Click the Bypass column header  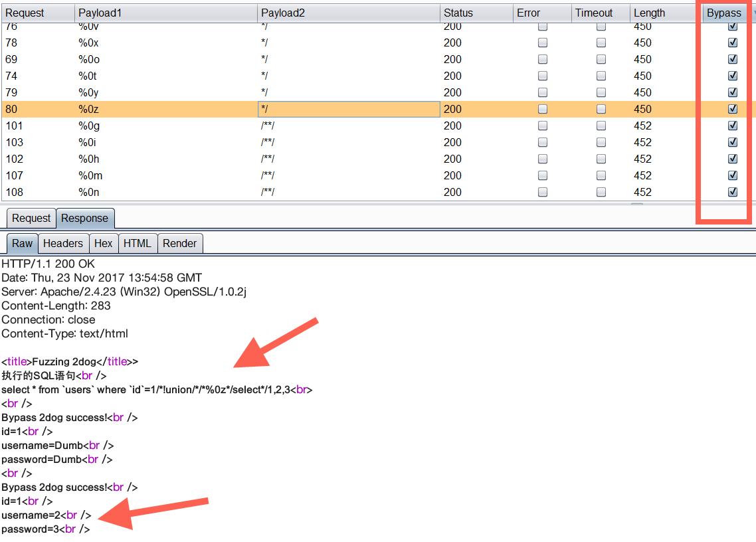[723, 13]
